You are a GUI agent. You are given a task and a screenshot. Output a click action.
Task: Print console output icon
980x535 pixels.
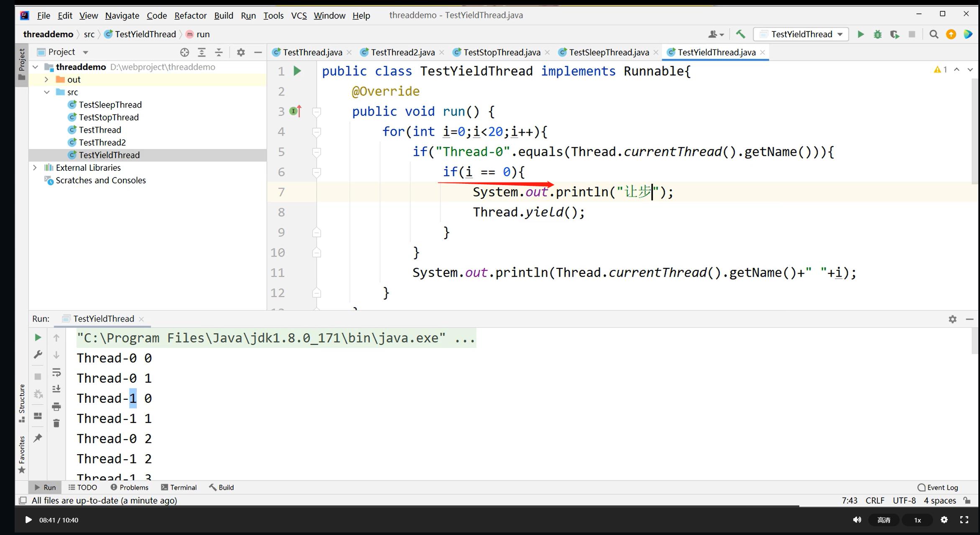click(56, 406)
